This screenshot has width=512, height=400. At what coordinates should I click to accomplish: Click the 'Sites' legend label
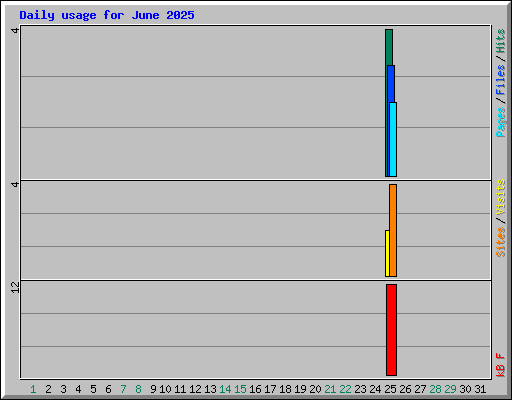[500, 242]
